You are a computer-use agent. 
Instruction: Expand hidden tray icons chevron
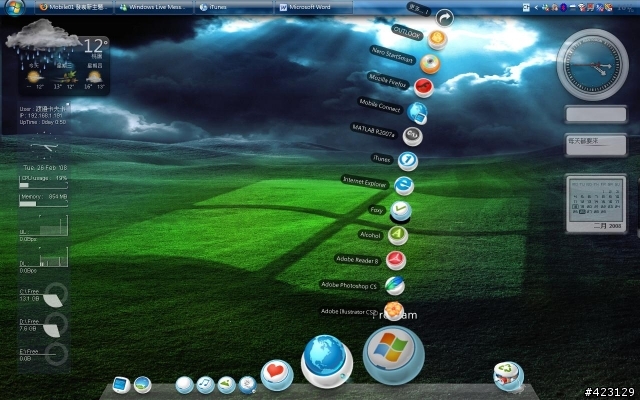(536, 7)
